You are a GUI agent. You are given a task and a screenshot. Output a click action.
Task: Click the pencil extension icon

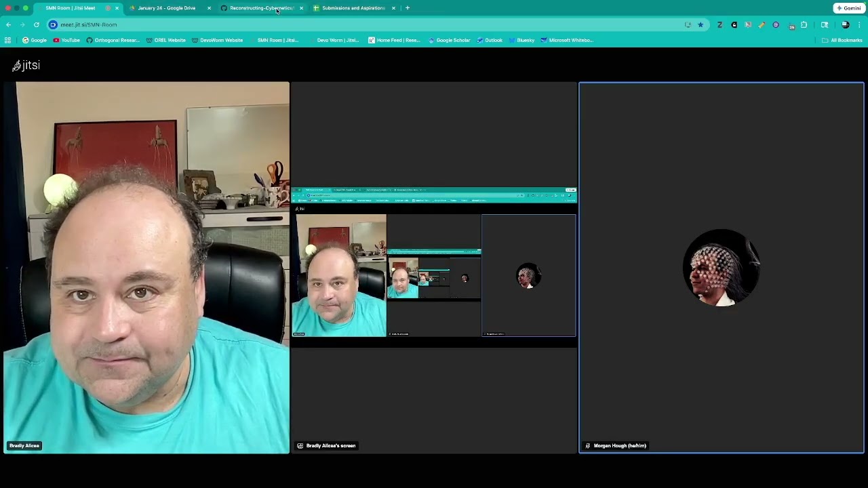pyautogui.click(x=762, y=24)
